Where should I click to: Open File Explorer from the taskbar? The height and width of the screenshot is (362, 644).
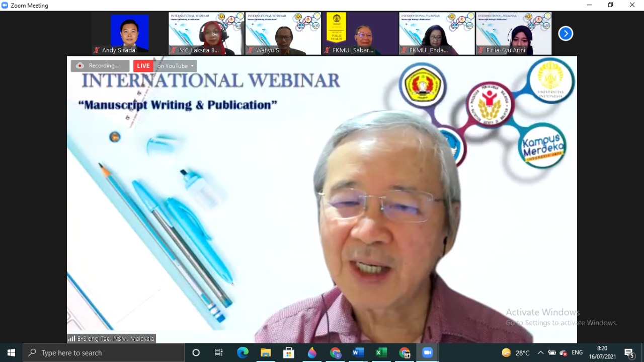point(266,352)
